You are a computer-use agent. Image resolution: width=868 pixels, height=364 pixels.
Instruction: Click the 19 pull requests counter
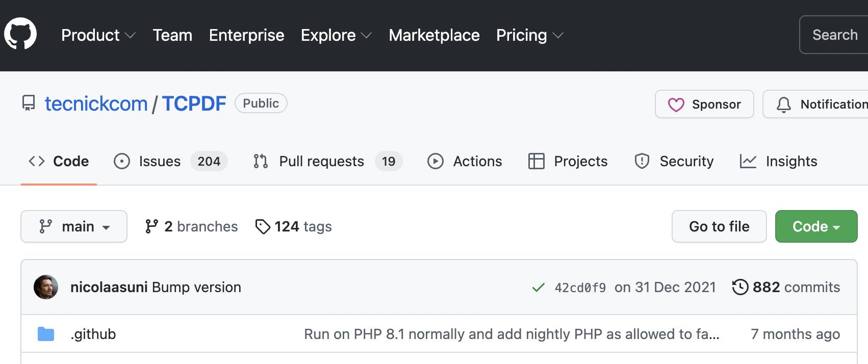pos(389,161)
